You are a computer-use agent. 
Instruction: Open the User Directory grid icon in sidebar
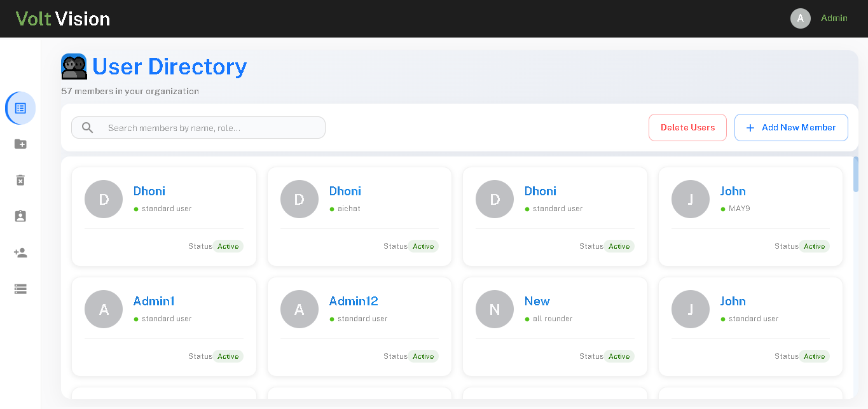[x=20, y=107]
